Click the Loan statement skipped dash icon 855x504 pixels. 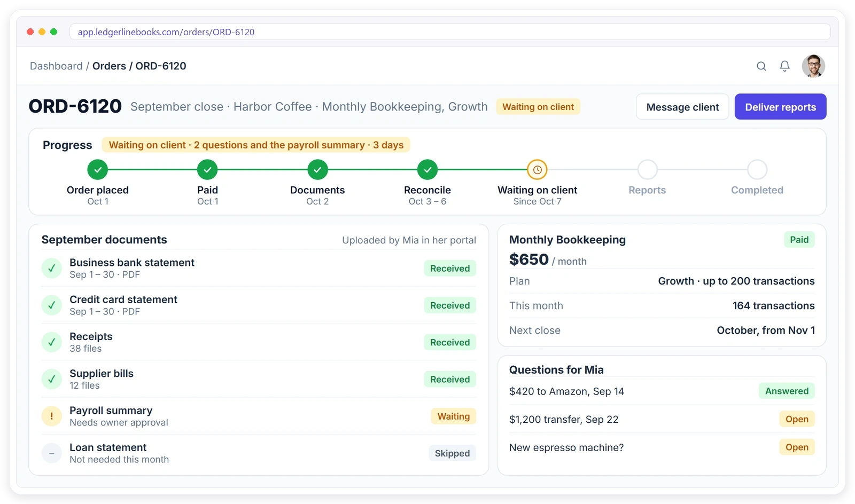52,453
